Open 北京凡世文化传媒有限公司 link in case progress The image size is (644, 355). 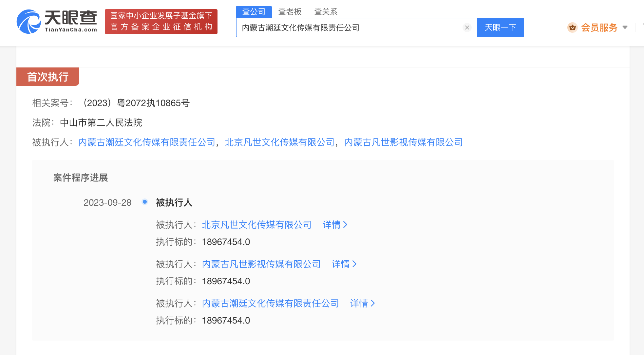(257, 225)
